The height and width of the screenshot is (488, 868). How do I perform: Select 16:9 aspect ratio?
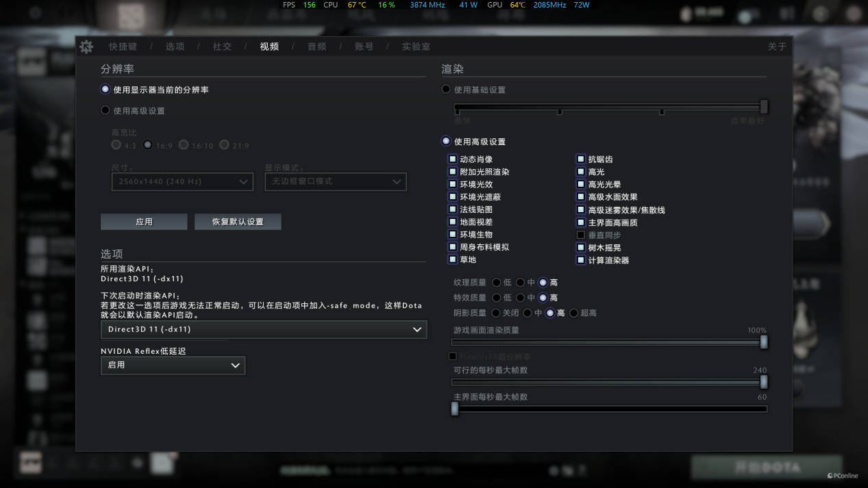click(147, 145)
